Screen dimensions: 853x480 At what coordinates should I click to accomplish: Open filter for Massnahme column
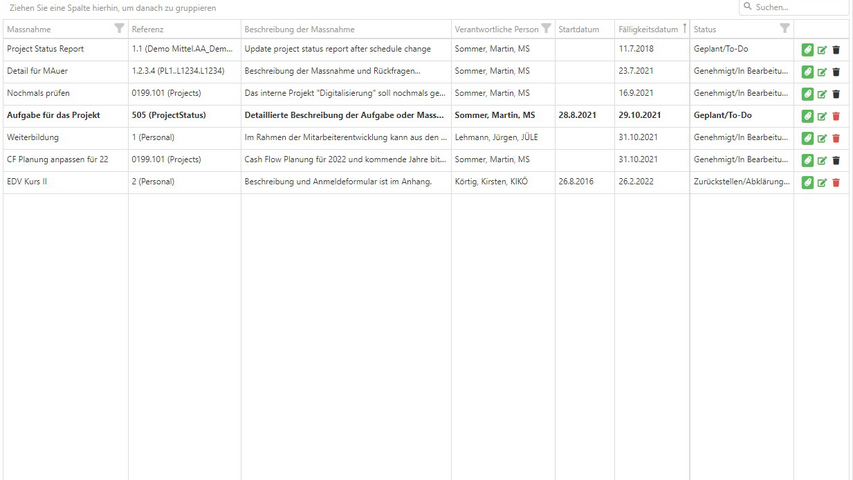click(120, 29)
